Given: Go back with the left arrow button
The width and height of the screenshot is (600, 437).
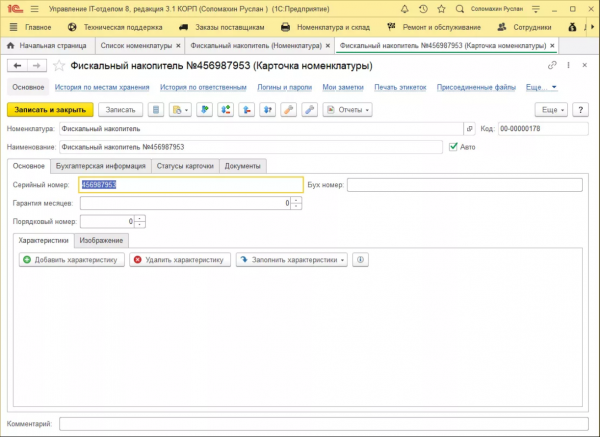Looking at the screenshot, I should pos(17,66).
